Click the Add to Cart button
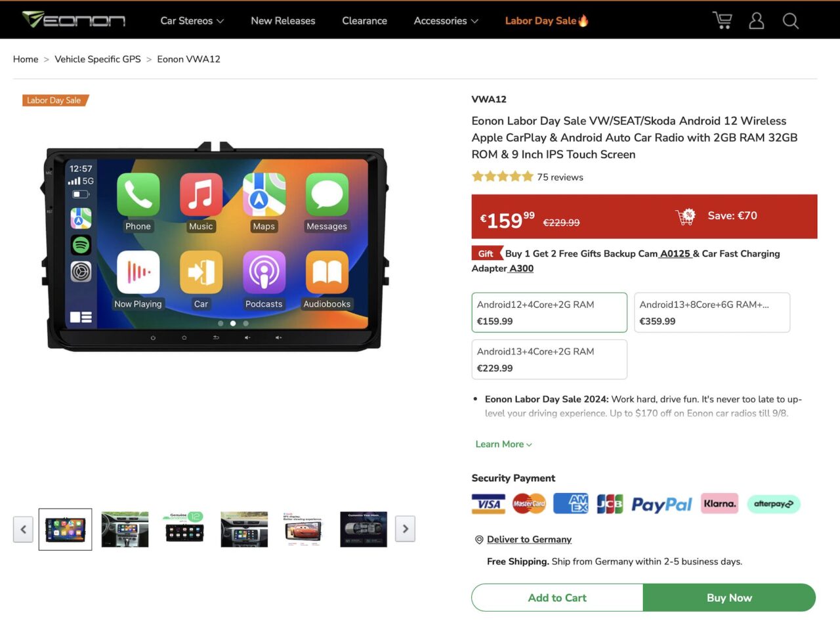This screenshot has height=621, width=840. [557, 597]
